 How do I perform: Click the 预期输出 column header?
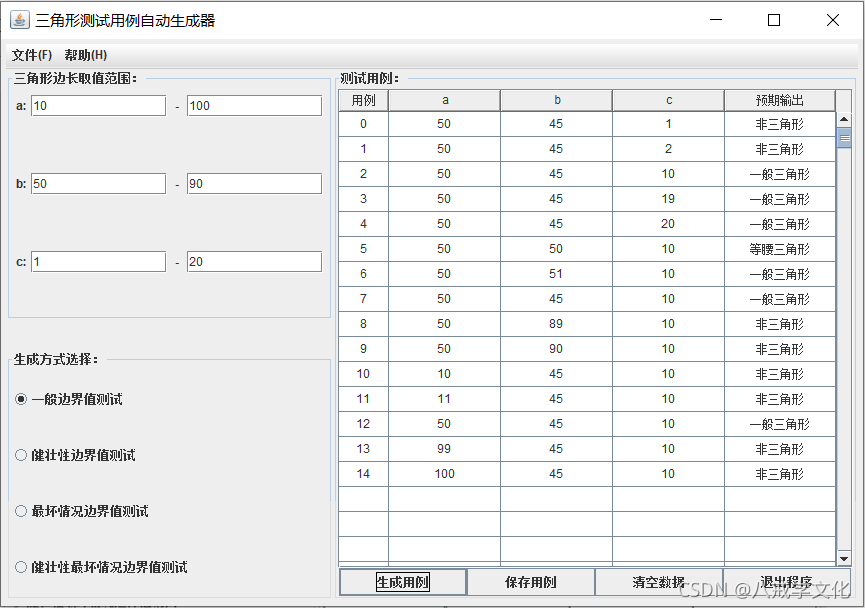[780, 100]
